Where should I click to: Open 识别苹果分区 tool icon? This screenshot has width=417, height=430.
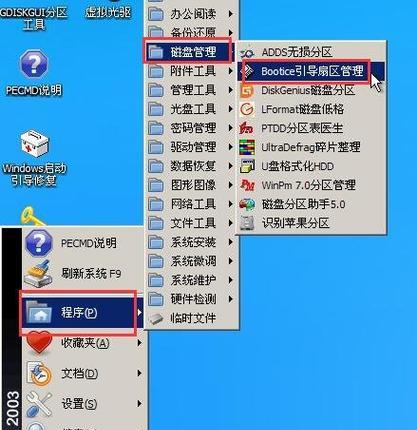tap(247, 223)
